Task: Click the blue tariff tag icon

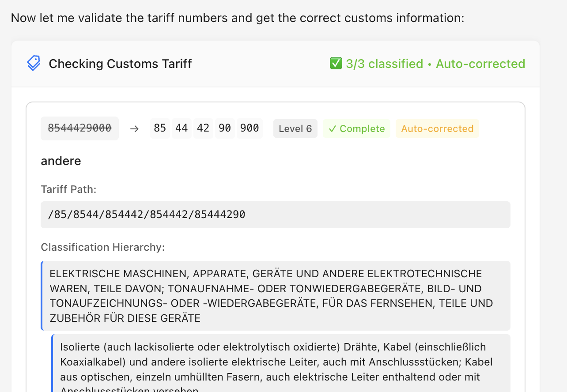Action: [x=33, y=63]
